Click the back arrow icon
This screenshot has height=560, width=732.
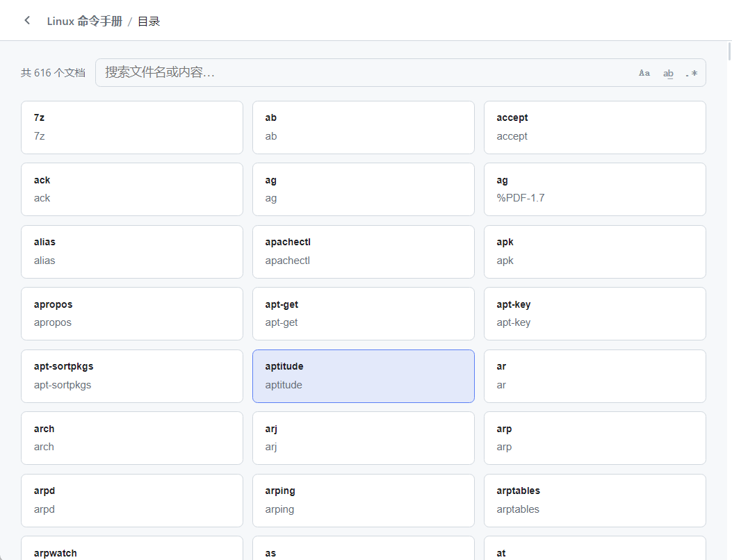click(27, 20)
